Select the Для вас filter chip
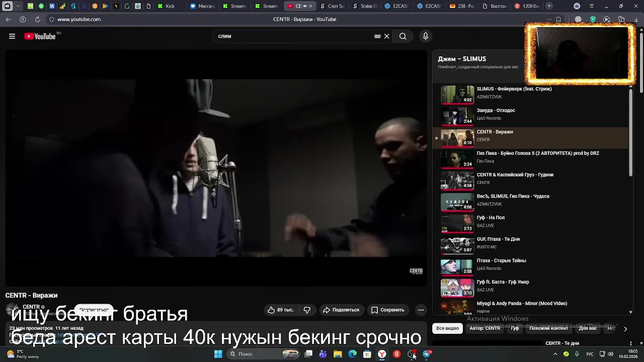 [x=588, y=328]
